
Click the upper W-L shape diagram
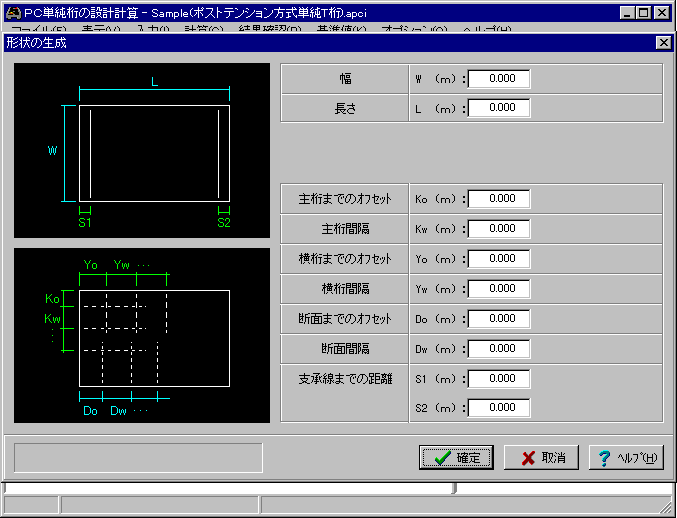(142, 150)
